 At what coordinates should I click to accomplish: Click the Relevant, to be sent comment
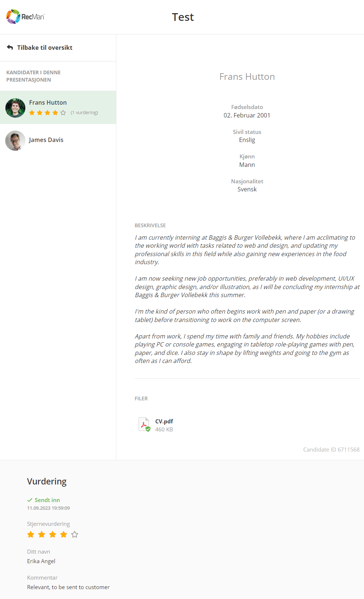coord(68,587)
